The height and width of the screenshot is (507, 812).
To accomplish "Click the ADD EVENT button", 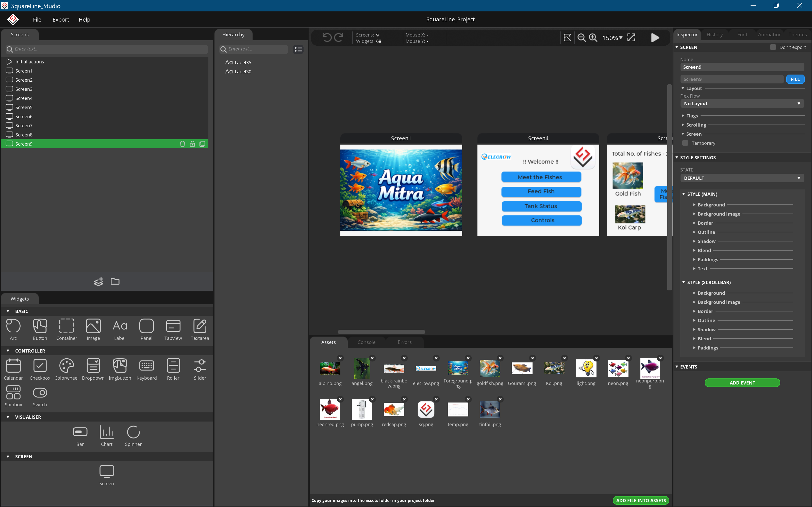I will 742,383.
